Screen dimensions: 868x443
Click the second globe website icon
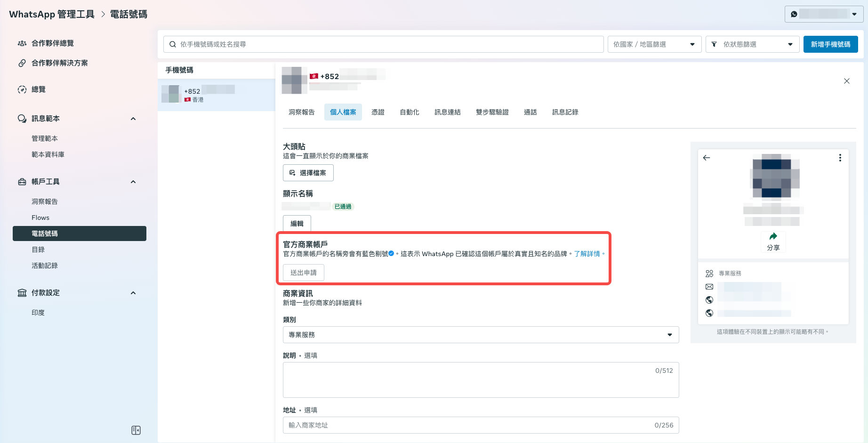(709, 313)
